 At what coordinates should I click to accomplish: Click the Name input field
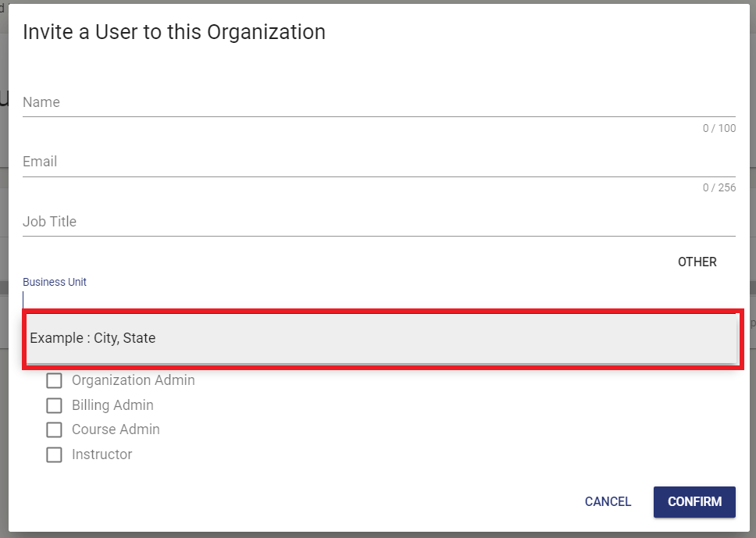click(379, 102)
